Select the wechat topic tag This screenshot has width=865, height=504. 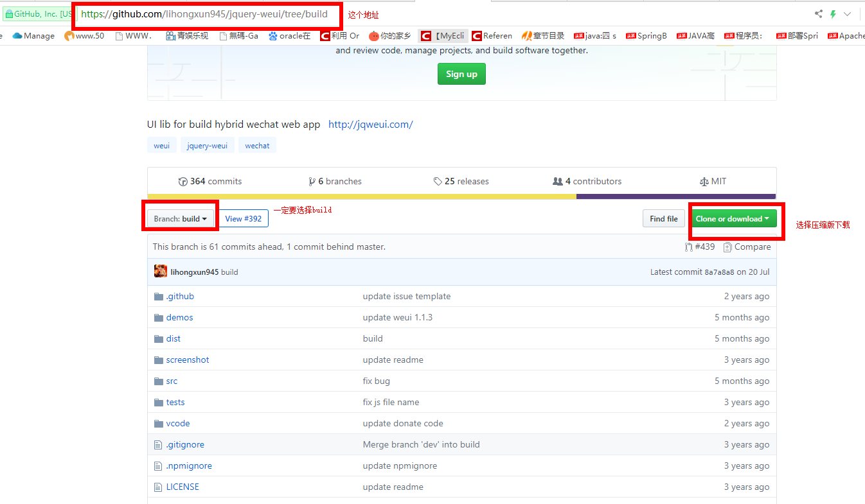[257, 146]
